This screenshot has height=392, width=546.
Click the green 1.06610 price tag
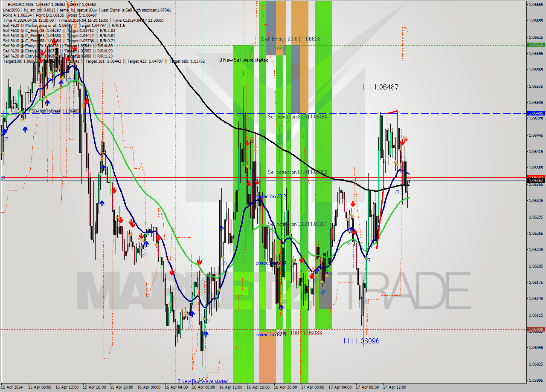(536, 45)
